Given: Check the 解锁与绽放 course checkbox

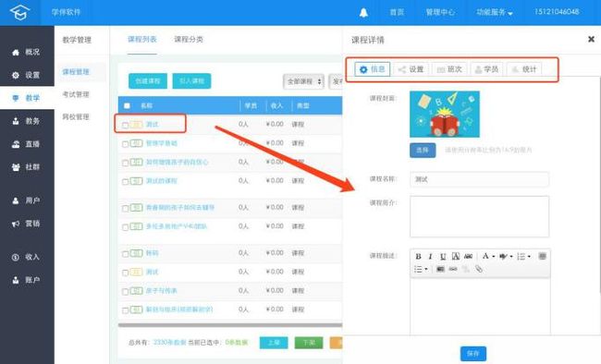Looking at the screenshot, I should [125, 310].
